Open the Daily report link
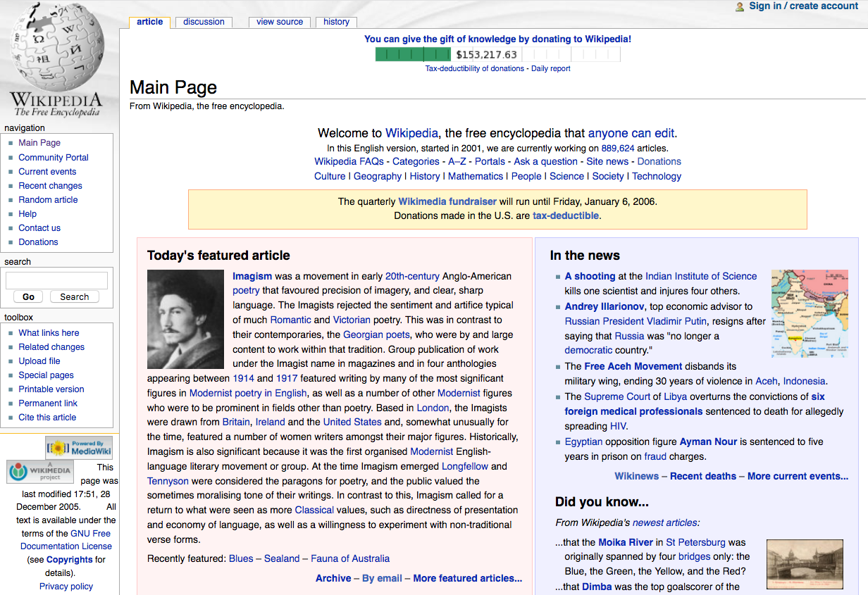This screenshot has height=595, width=868. [551, 69]
